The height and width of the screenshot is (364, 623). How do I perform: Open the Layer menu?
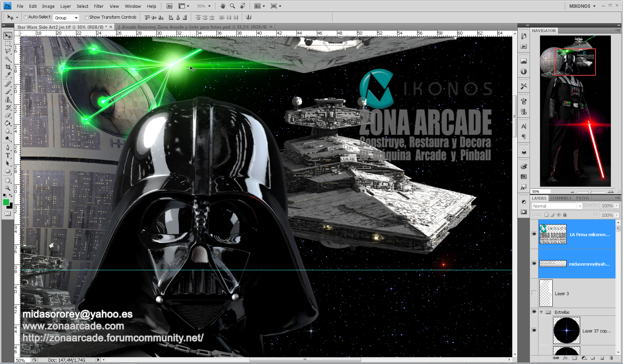coord(66,6)
